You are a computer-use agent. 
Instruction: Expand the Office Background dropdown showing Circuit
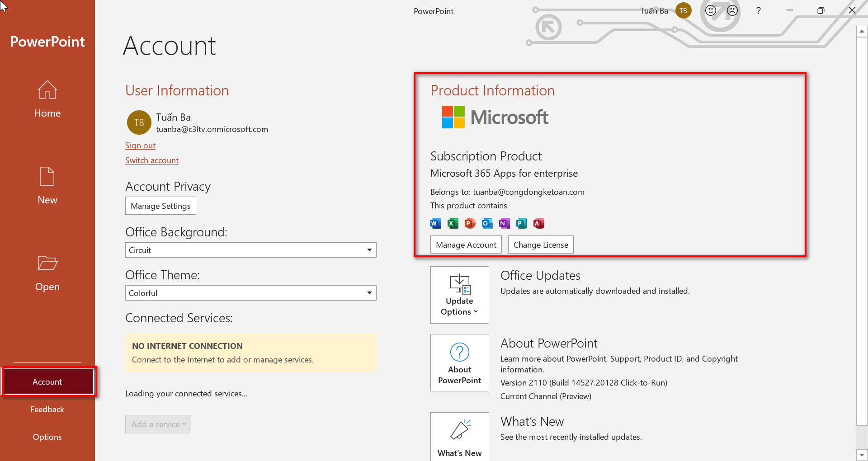click(250, 250)
